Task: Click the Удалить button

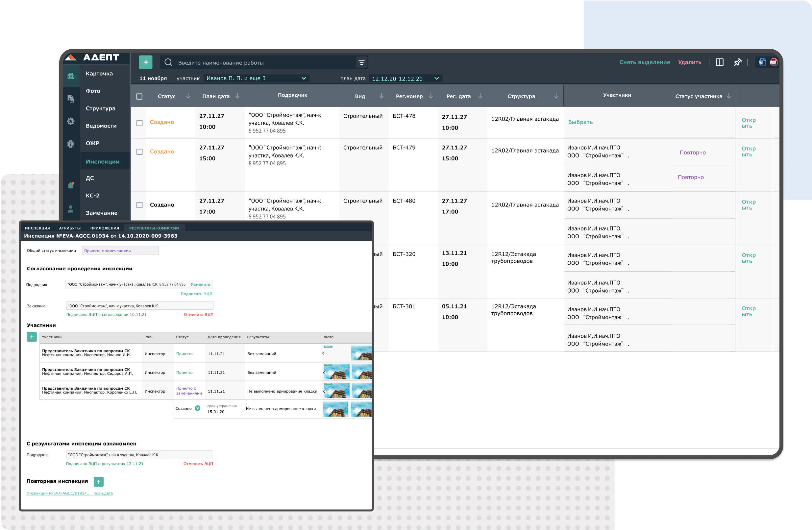Action: pyautogui.click(x=690, y=62)
